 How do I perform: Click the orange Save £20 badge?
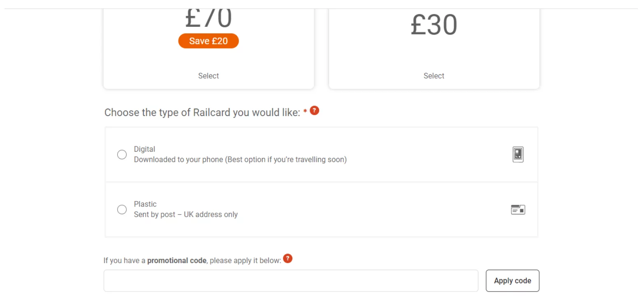[208, 41]
